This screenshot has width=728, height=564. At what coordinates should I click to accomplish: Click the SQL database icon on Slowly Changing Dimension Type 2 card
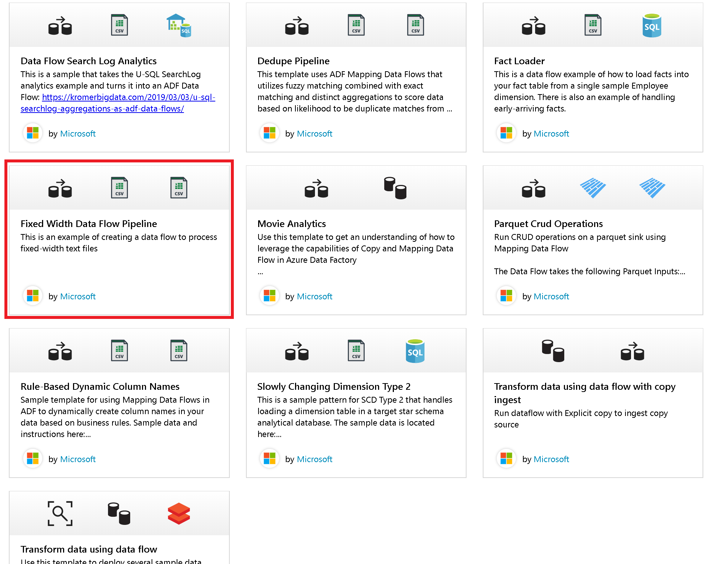[415, 351]
